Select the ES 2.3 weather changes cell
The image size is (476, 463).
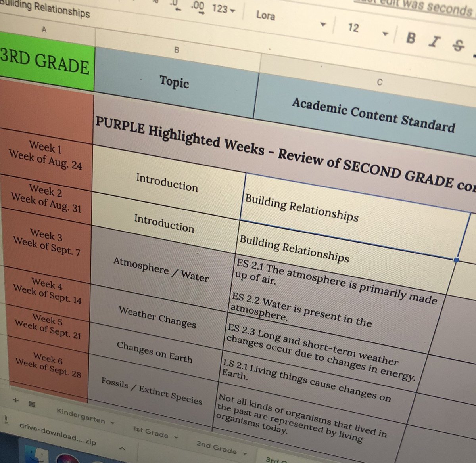[x=321, y=352]
